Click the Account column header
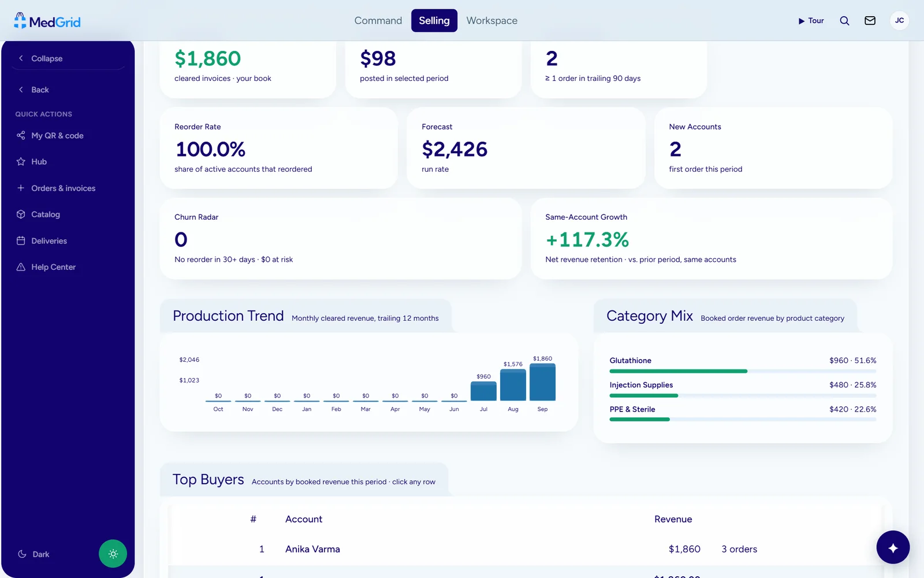Image resolution: width=924 pixels, height=578 pixels. pyautogui.click(x=304, y=519)
